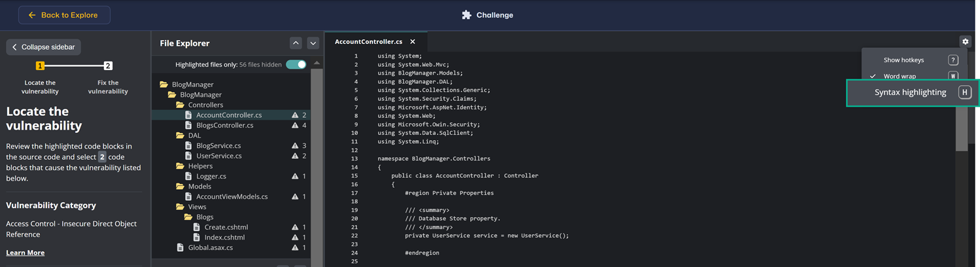
Task: Click the question mark hotkey badge
Action: [953, 60]
